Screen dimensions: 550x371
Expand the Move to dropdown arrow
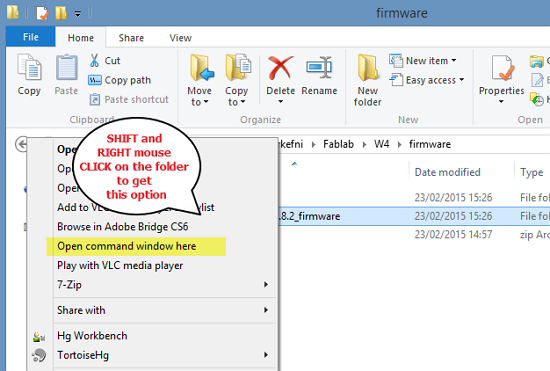206,102
